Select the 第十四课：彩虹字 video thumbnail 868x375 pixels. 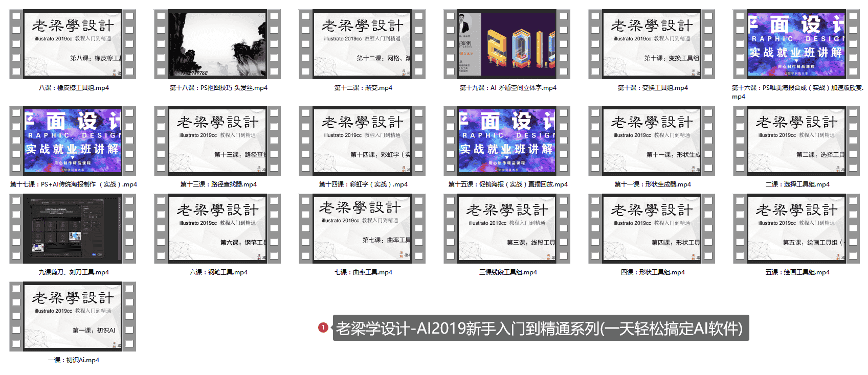(362, 140)
